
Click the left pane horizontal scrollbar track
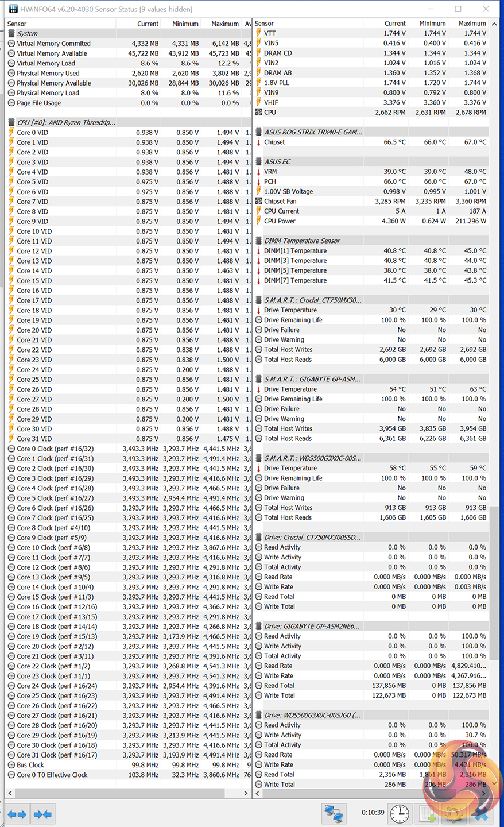129,793
